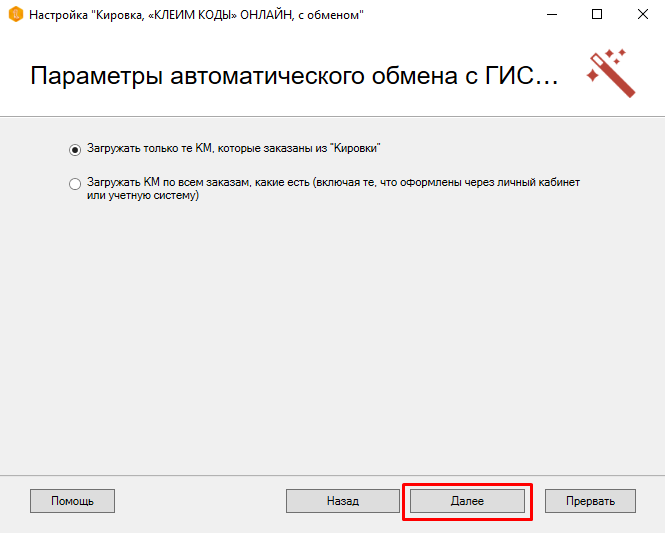Close the Настройка window
The height and width of the screenshot is (533, 665).
point(643,14)
